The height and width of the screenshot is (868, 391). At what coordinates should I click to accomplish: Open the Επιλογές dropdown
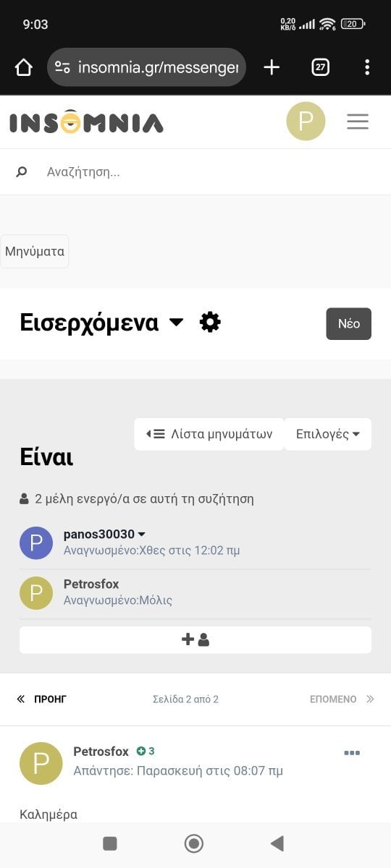(328, 434)
